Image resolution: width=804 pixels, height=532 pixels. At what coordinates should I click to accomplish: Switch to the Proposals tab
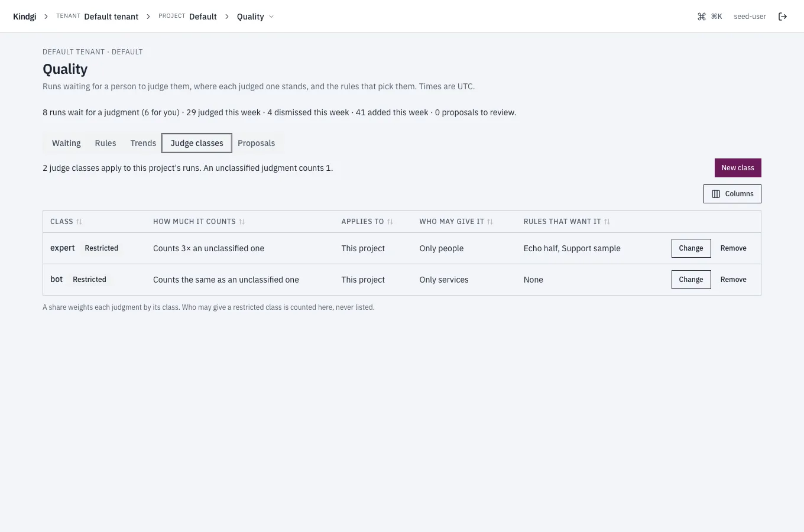pyautogui.click(x=256, y=143)
